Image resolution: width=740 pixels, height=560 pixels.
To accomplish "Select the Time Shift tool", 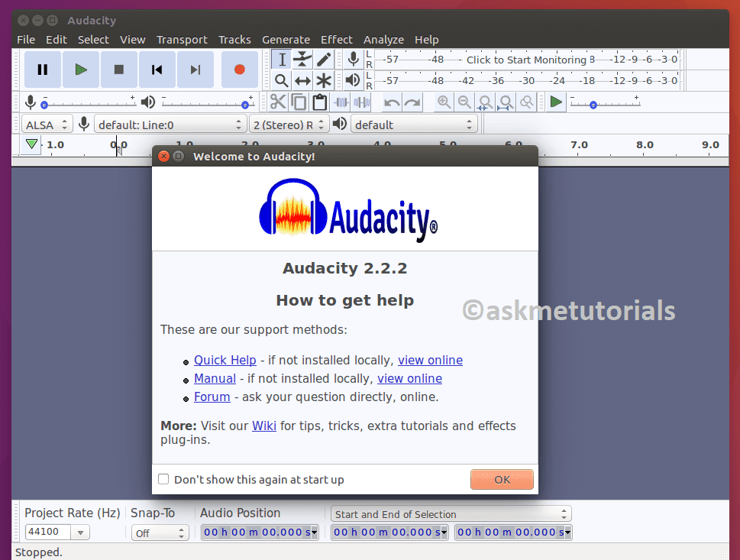I will click(x=302, y=81).
